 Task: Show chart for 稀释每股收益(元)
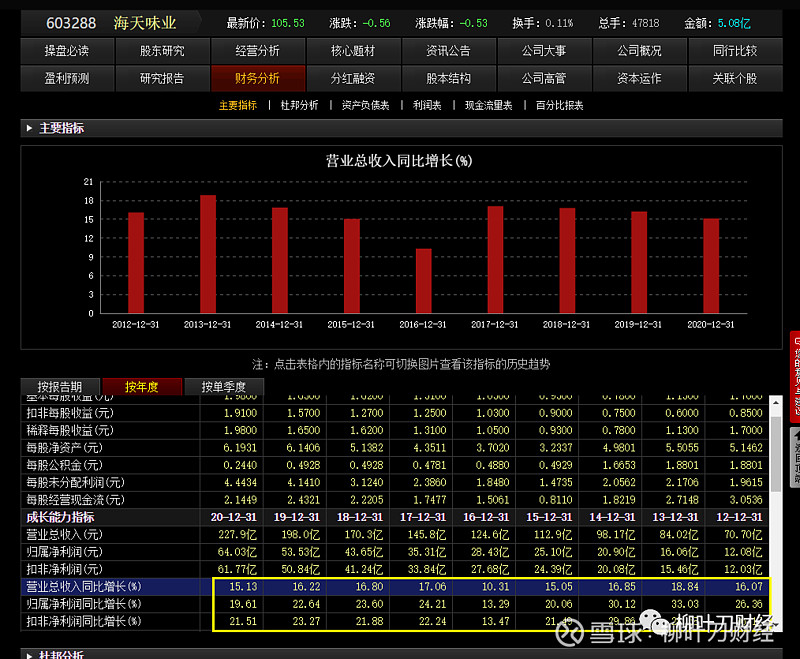[x=70, y=430]
